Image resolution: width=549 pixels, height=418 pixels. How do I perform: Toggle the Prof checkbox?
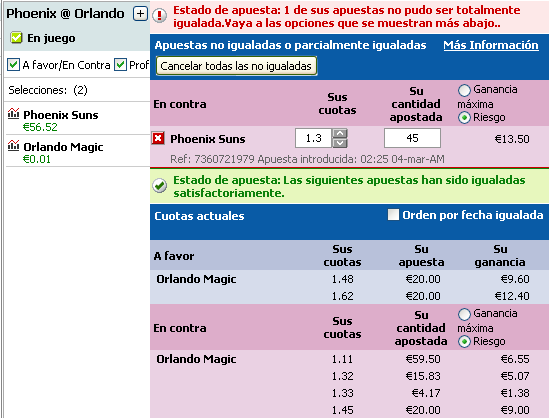tap(120, 64)
